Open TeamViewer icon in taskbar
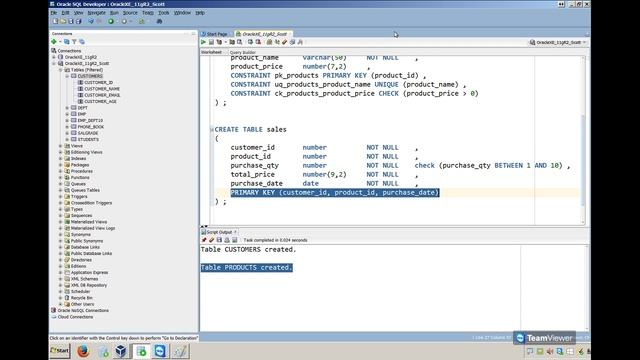Viewport: 640px width, 360px height. [160, 351]
